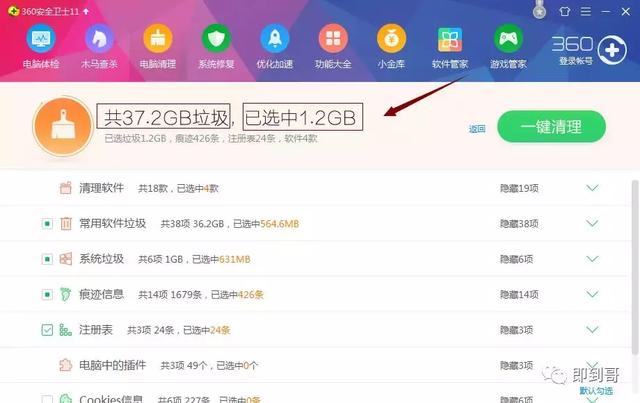
Task: Click the 已选中564.6MB text
Action: [266, 224]
